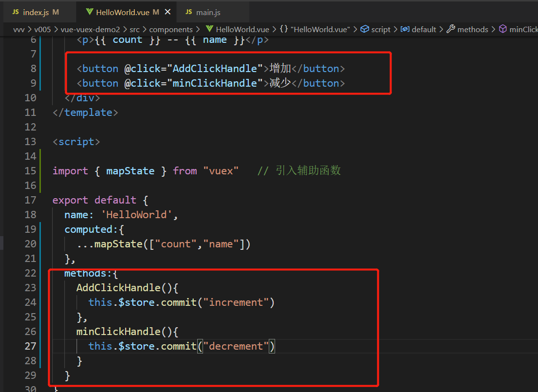Viewport: 538px width, 392px height.
Task: Click the "increment" commit string
Action: coord(236,302)
